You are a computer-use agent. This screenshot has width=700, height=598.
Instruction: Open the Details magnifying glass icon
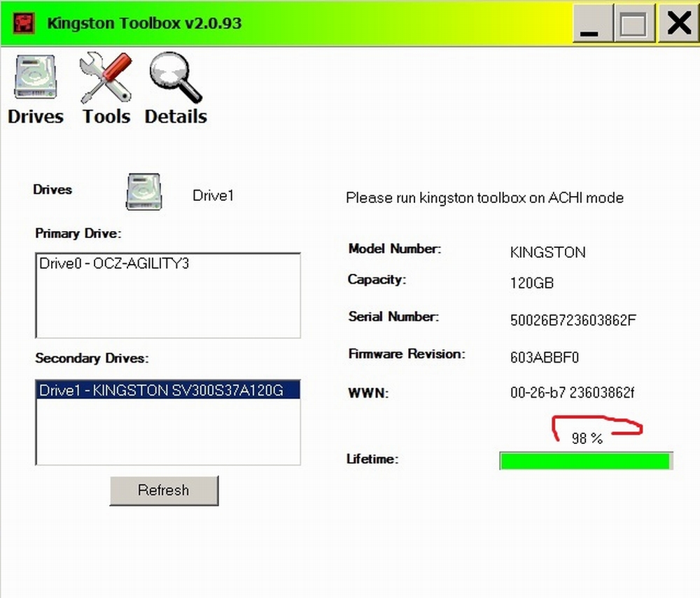pos(176,77)
